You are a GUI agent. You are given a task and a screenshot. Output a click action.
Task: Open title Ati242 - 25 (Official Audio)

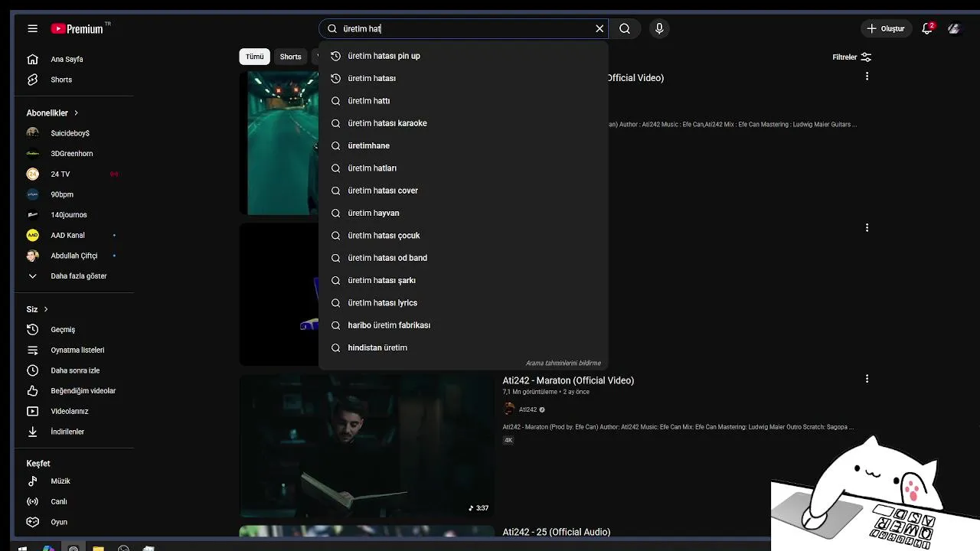tap(557, 532)
